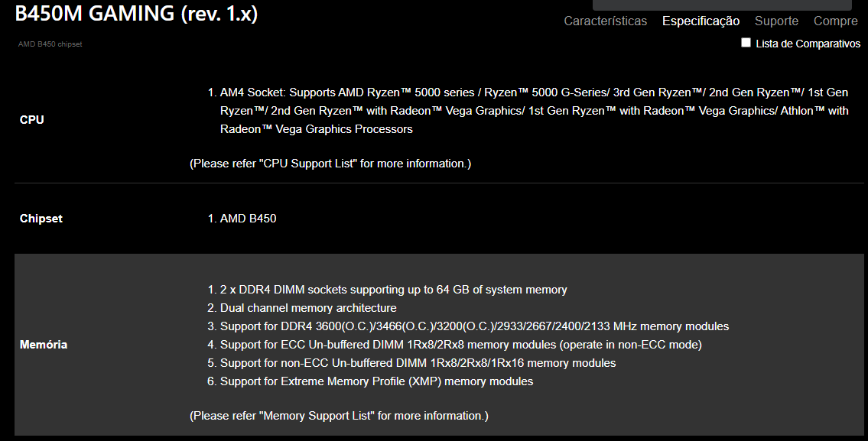Viewport: 868px width, 441px height.
Task: Select the Especificação tab
Action: pyautogui.click(x=701, y=21)
